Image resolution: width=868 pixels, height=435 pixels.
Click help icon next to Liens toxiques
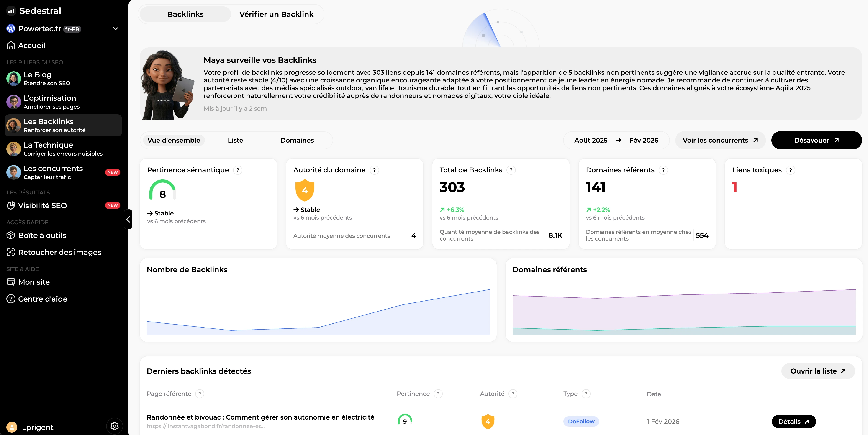tap(790, 170)
